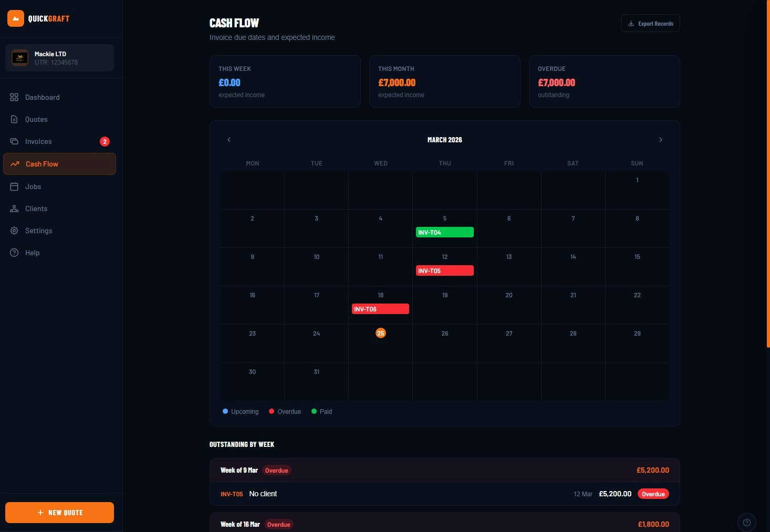Open the Mackie LTD company card
Image resolution: width=770 pixels, height=532 pixels.
click(x=59, y=58)
